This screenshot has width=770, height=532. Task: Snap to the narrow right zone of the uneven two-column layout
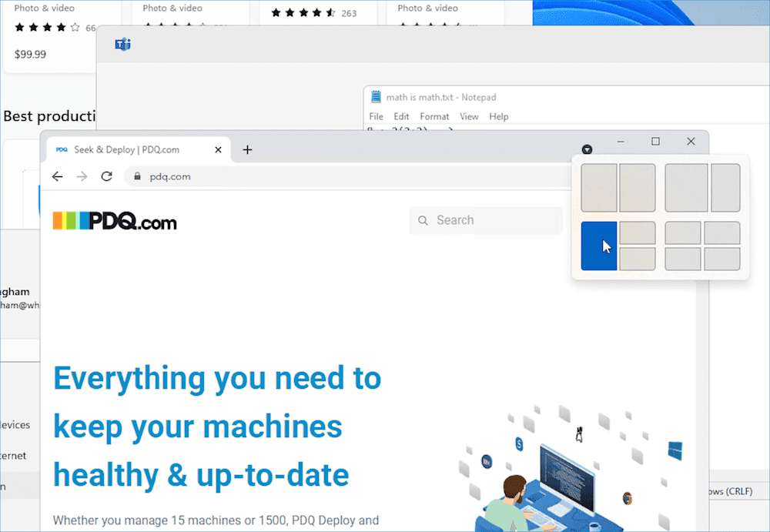click(x=725, y=188)
